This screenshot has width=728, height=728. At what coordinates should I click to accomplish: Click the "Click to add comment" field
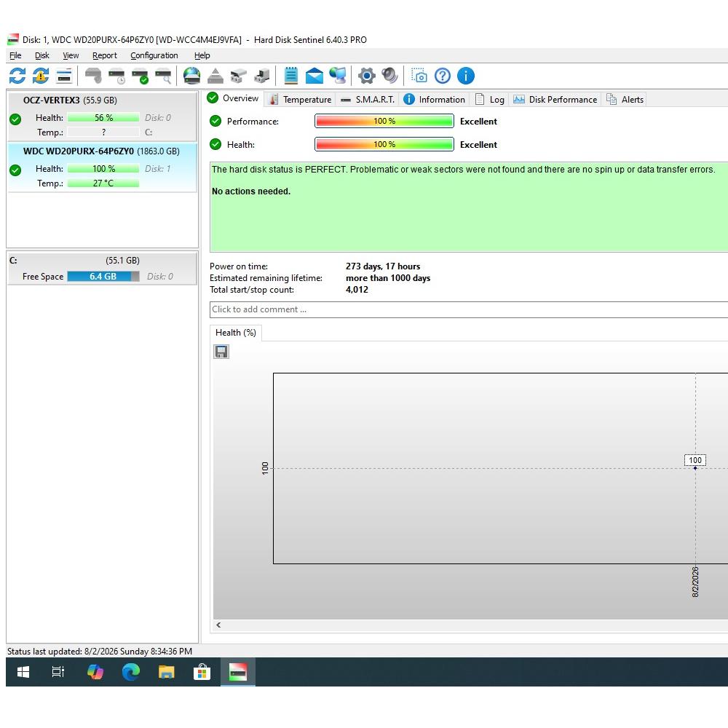point(469,309)
